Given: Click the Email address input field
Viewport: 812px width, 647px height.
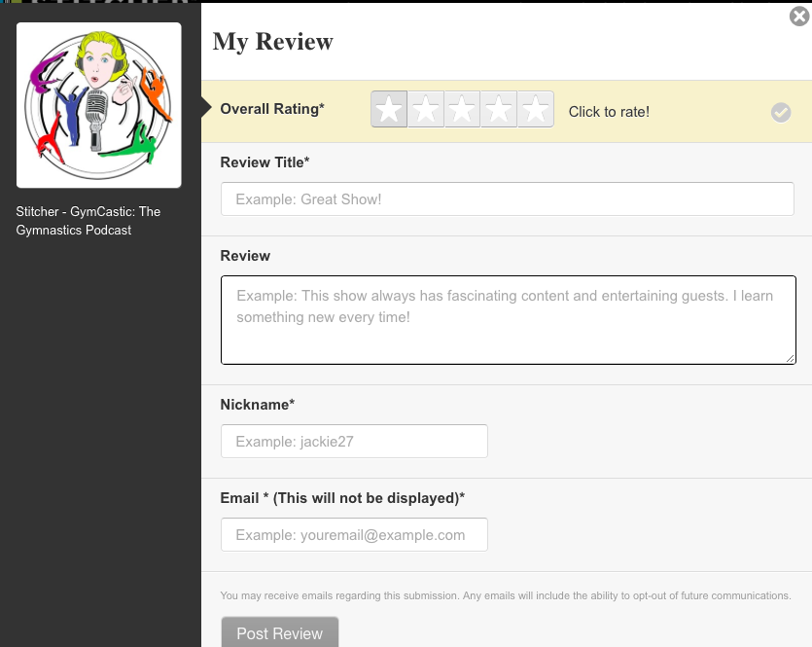Looking at the screenshot, I should [x=354, y=534].
